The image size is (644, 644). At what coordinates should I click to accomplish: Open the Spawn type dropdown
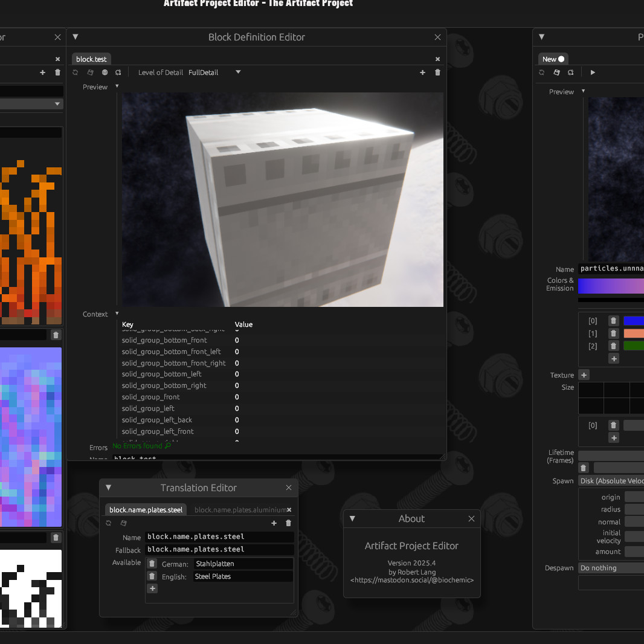pos(610,481)
